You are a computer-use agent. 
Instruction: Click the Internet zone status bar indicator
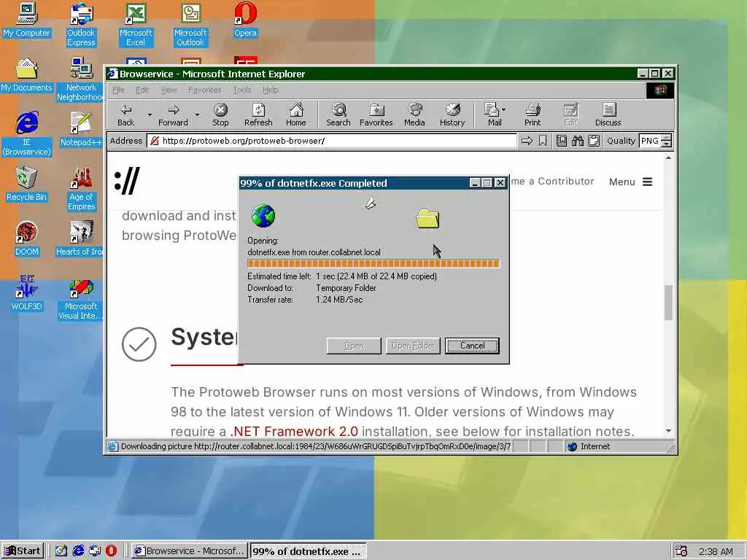point(589,447)
